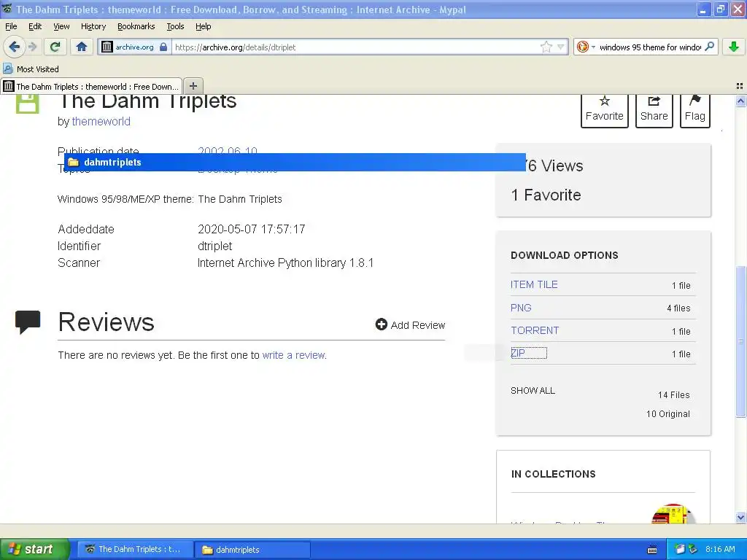This screenshot has height=560, width=747.
Task: Open the green downloads arrow button
Action: 734,47
